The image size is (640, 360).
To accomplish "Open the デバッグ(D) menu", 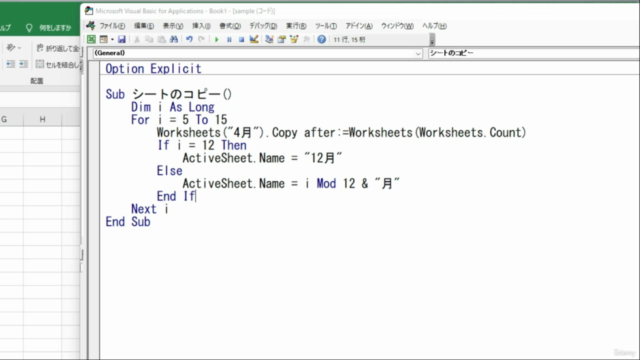I will (x=263, y=26).
